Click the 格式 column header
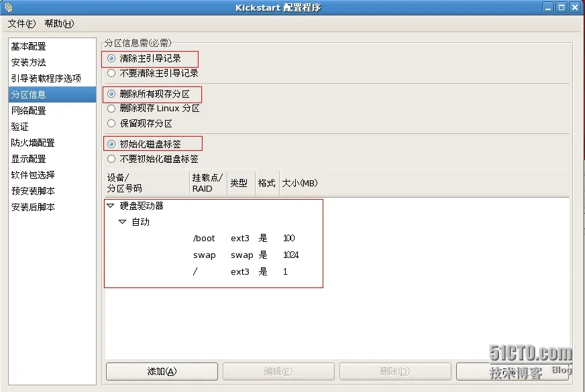 [x=267, y=183]
